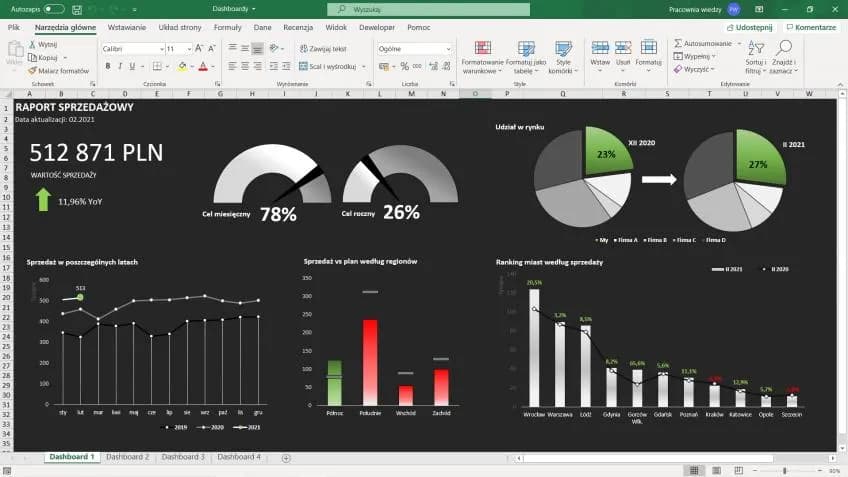Open the Dashboard 2 sheet tab
848x477 pixels.
click(x=127, y=456)
